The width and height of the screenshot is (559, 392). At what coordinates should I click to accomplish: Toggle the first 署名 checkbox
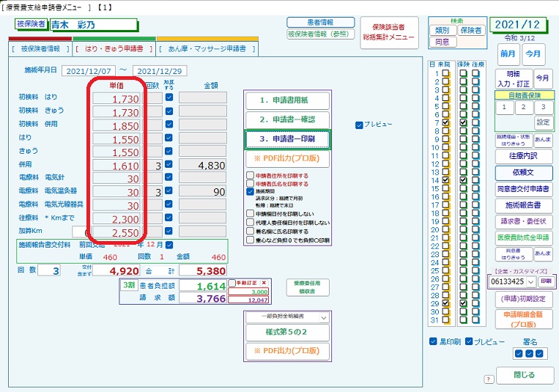tap(519, 353)
